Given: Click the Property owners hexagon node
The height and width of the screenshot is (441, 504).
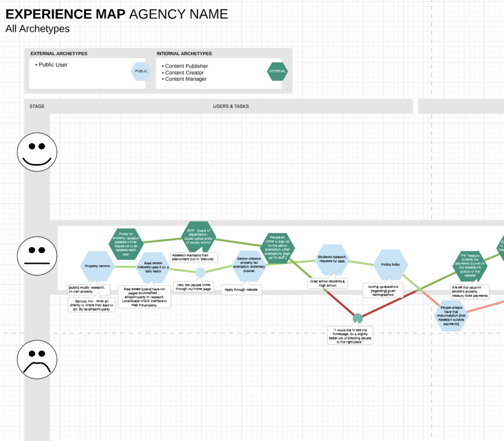Looking at the screenshot, I should pos(97,266).
